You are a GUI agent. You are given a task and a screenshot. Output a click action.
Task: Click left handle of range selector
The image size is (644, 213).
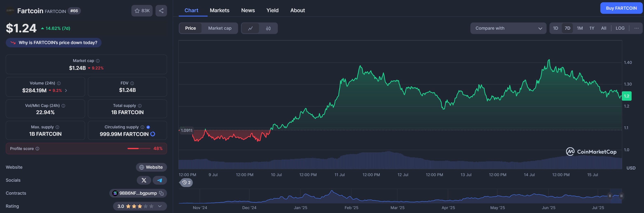tap(610, 196)
